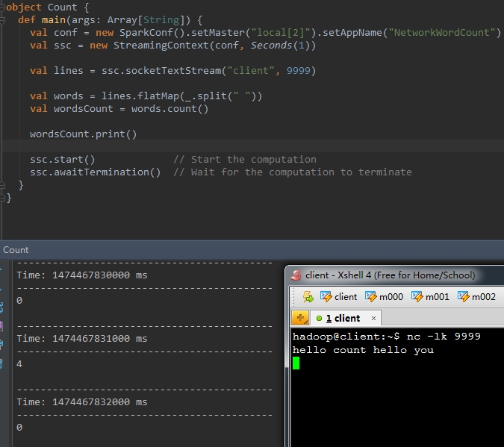Click console line 'Time: 1474467831000 ms'
Viewport: 504px width, 447px height.
82,338
